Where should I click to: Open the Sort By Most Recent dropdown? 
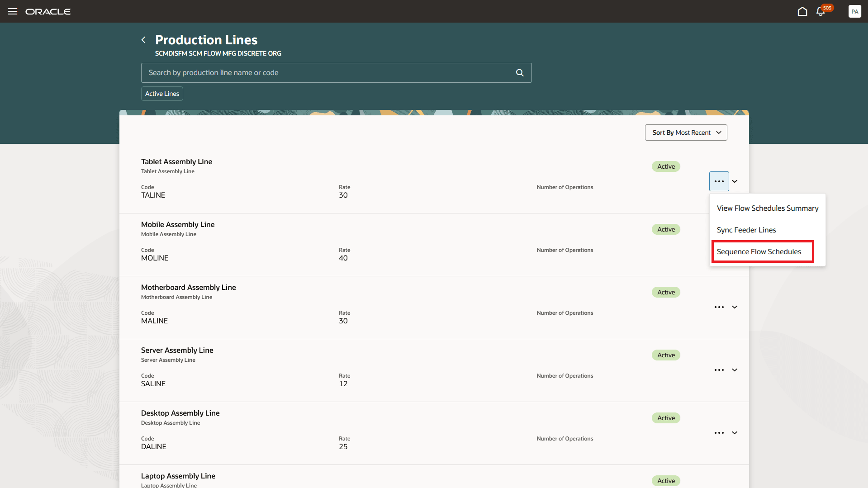(686, 133)
